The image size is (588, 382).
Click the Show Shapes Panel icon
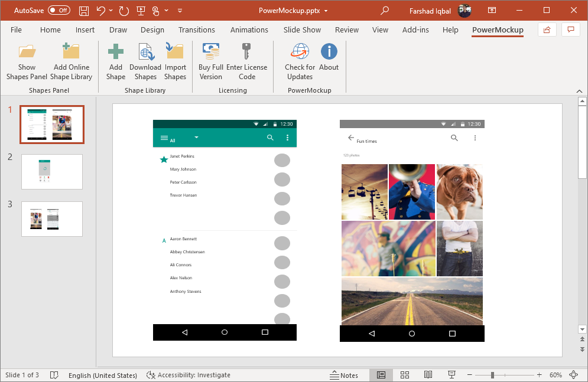point(27,52)
